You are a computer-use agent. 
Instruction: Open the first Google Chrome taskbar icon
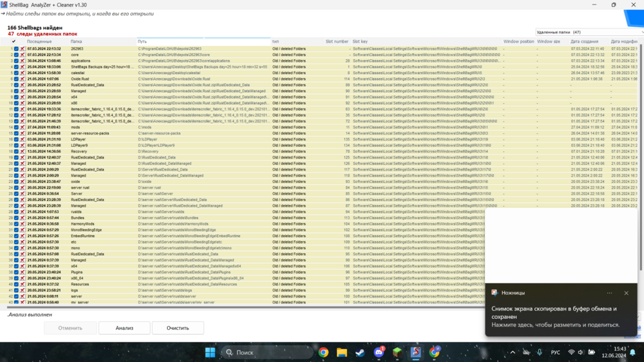323,352
